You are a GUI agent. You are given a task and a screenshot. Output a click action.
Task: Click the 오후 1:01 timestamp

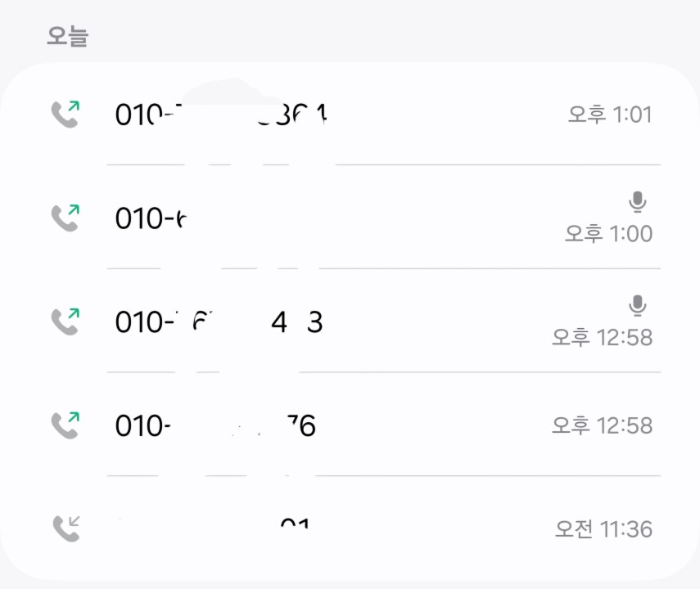click(610, 115)
